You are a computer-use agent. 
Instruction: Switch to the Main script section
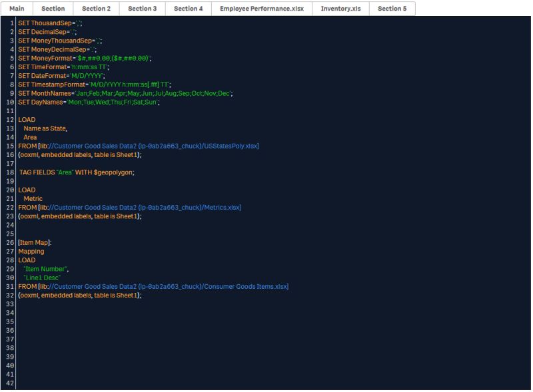point(16,9)
